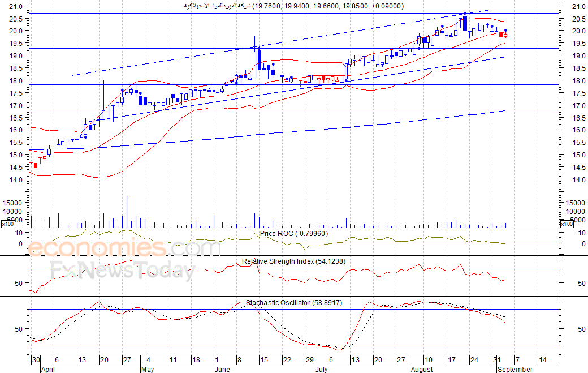Select the stock title at chart top
This screenshot has height=373, width=588.
[294, 6]
